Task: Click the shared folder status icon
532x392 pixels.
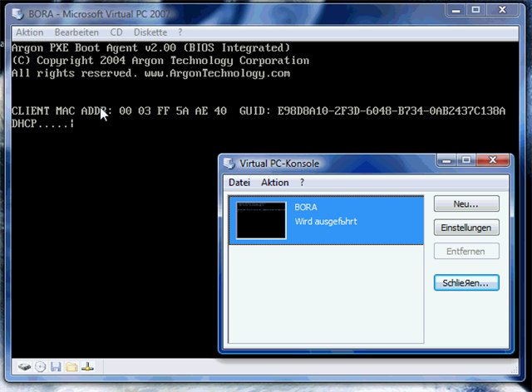Action: point(71,367)
